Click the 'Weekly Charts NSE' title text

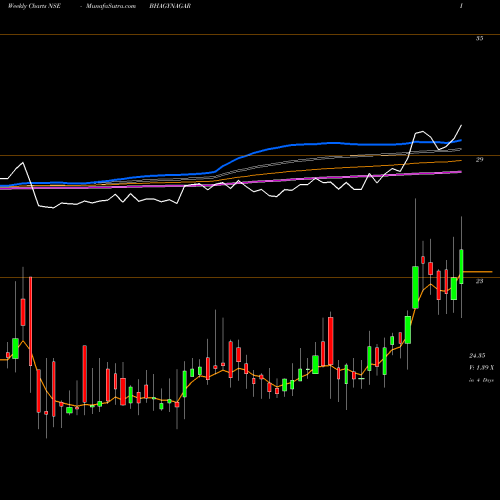[x=34, y=6]
